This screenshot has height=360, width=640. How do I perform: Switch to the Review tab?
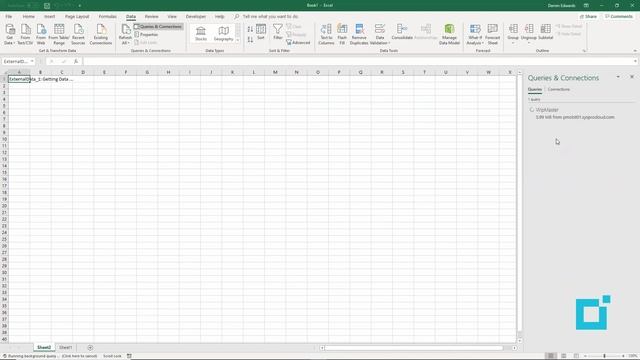pos(151,16)
